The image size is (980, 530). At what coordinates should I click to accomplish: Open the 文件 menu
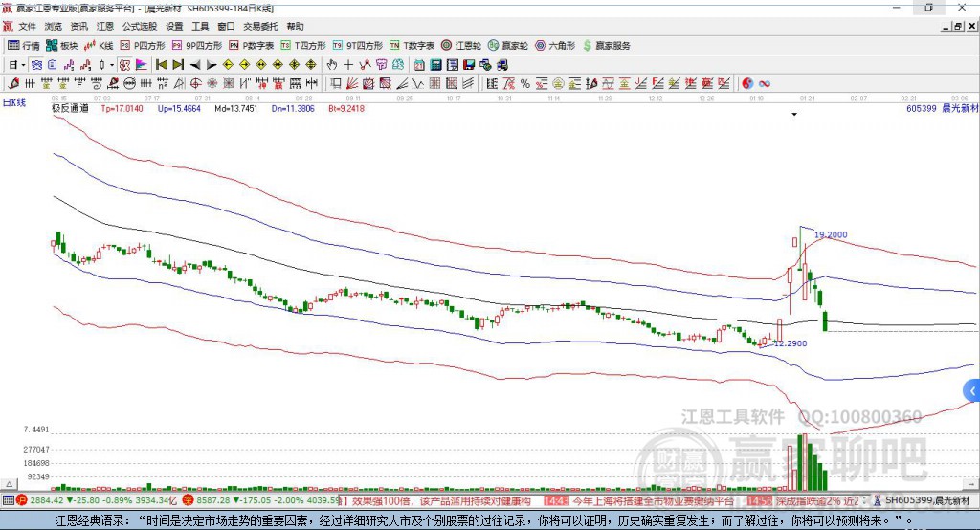tap(27, 26)
